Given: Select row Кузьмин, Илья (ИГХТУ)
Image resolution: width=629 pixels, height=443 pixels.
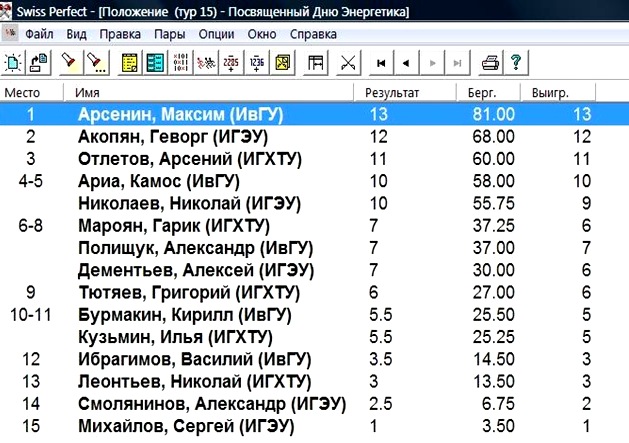Looking at the screenshot, I should coord(314,337).
